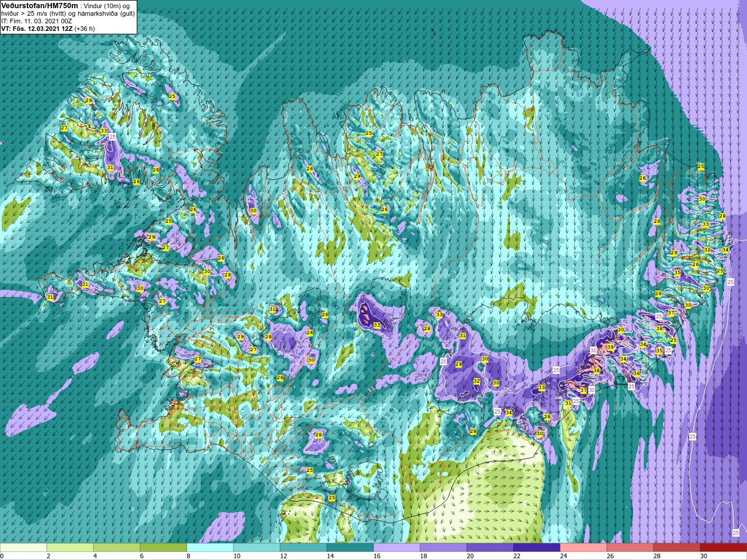This screenshot has height=560, width=747.
Task: Click the legend scale number '8'
Action: coord(189,556)
